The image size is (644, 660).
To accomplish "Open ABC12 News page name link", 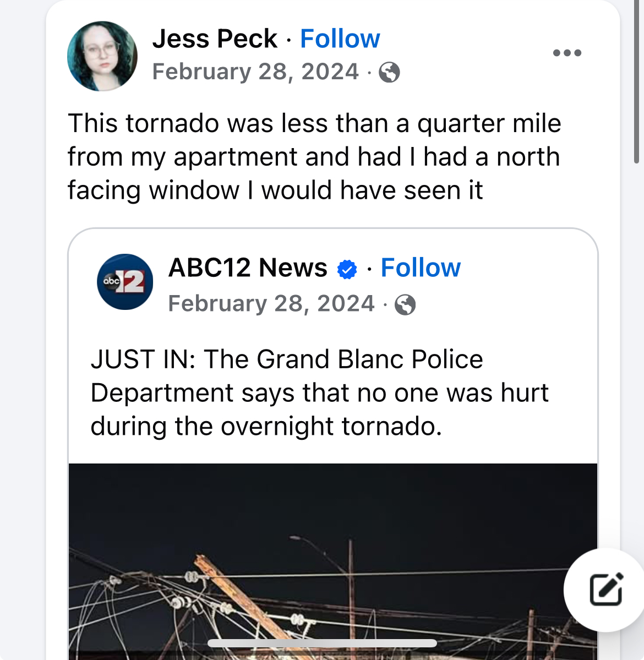I will pyautogui.click(x=248, y=268).
